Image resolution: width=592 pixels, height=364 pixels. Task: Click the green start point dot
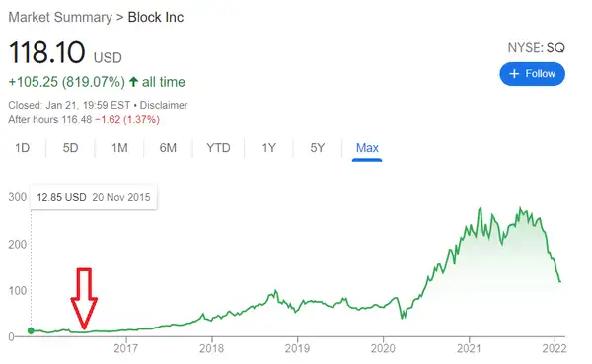tap(31, 330)
